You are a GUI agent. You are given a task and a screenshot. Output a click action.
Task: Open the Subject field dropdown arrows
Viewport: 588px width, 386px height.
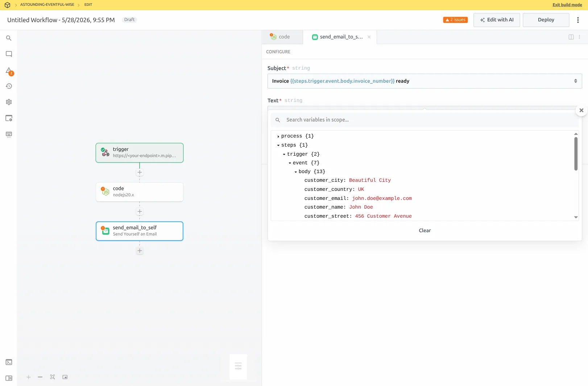pyautogui.click(x=575, y=81)
